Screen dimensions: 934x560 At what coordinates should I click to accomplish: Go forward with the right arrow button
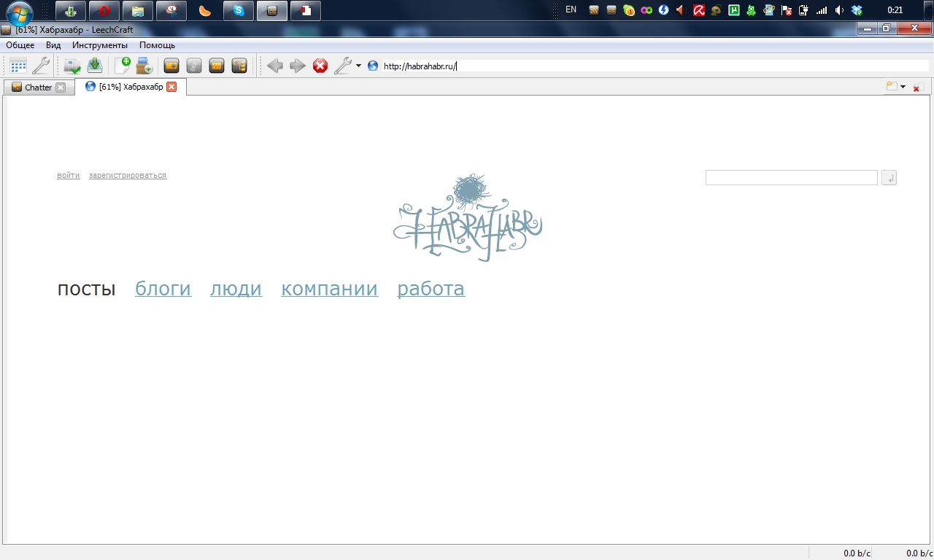coord(297,66)
